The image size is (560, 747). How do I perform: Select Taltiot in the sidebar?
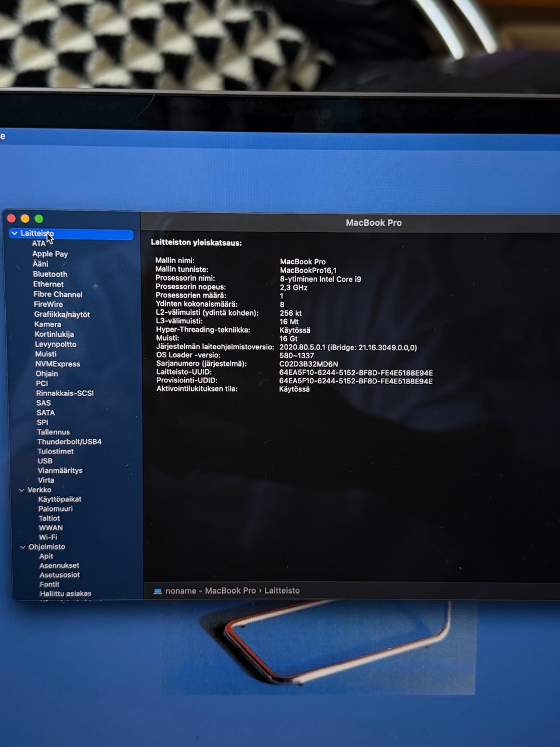(x=50, y=518)
